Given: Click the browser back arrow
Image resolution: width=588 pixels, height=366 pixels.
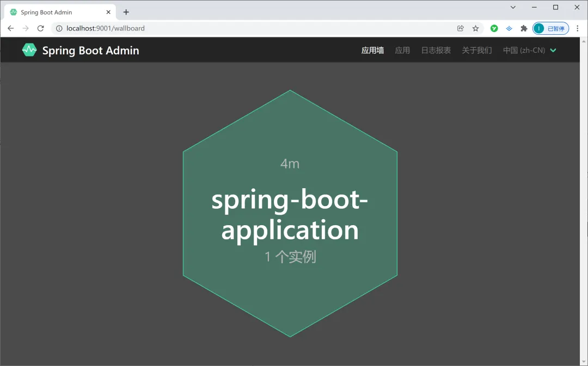Looking at the screenshot, I should tap(10, 28).
